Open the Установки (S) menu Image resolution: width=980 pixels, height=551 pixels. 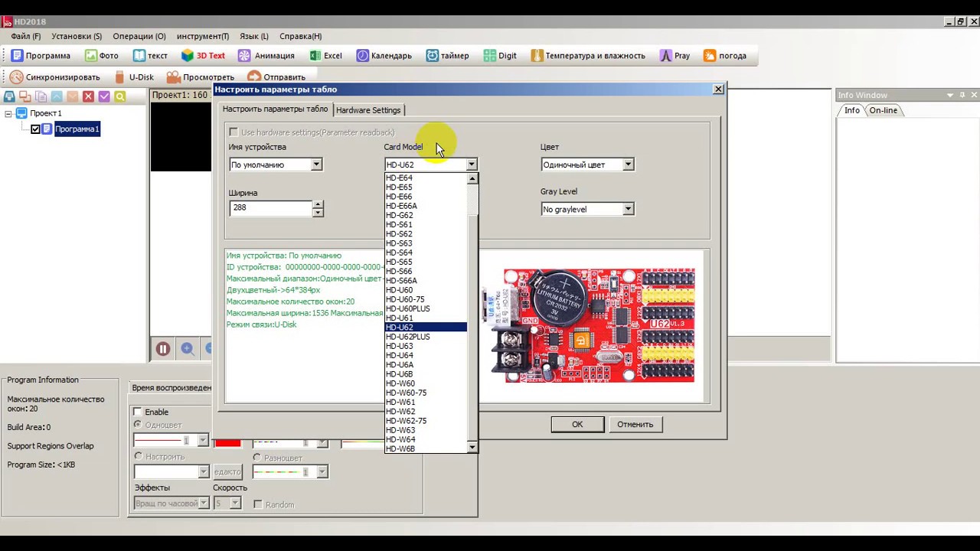(x=77, y=36)
